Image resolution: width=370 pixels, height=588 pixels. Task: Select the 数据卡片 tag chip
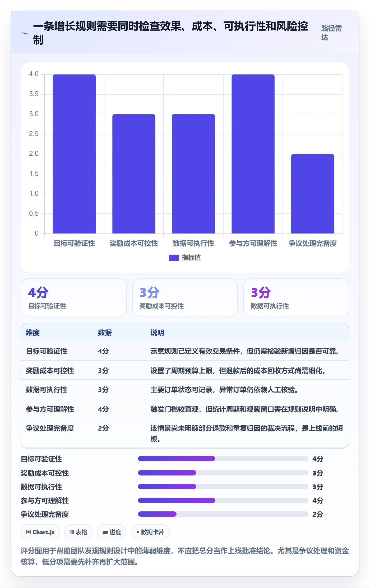[x=150, y=532]
